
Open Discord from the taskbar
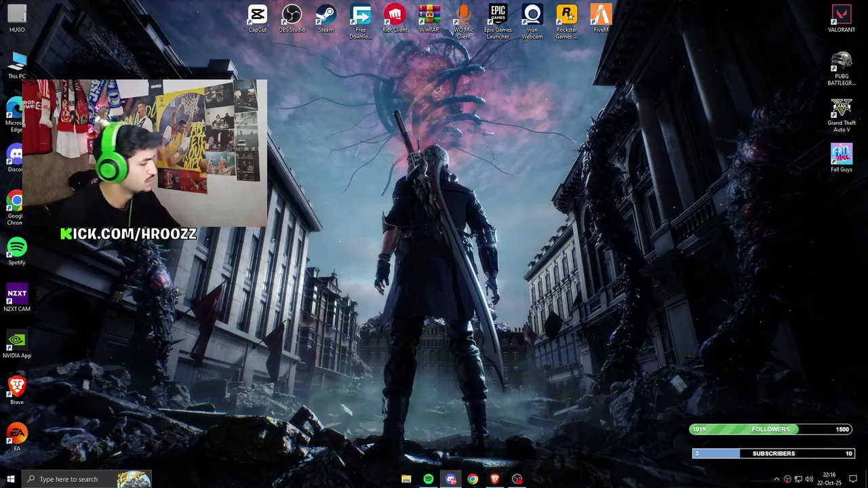pyautogui.click(x=451, y=479)
